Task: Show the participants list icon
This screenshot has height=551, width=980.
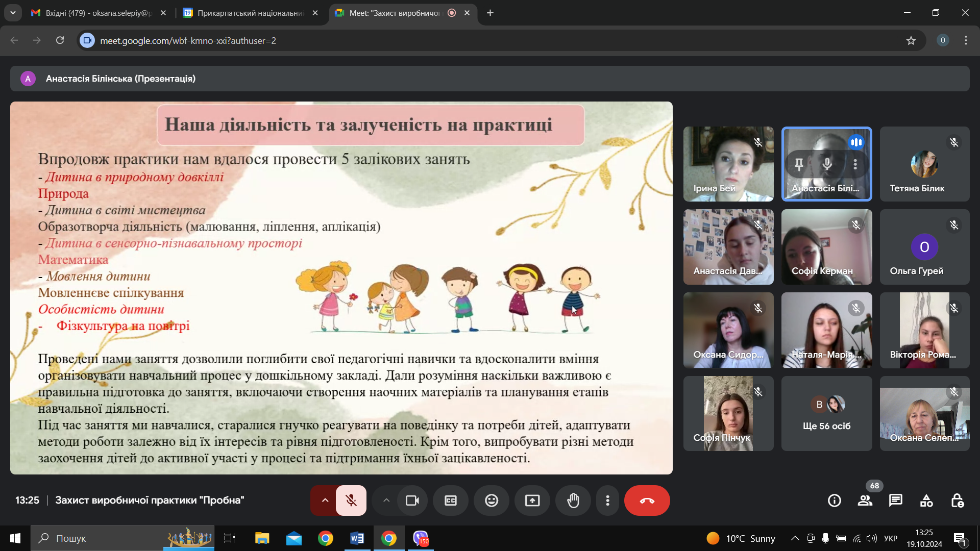Action: coord(865,500)
